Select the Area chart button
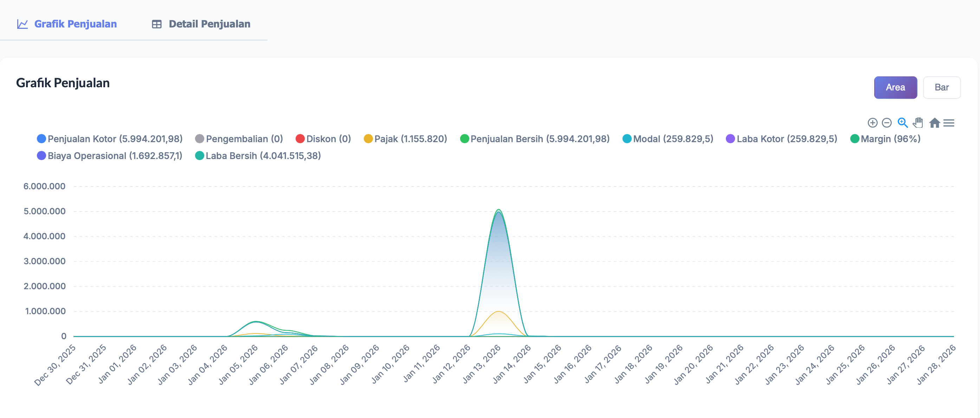Screen dimensions: 980x418 pos(895,88)
